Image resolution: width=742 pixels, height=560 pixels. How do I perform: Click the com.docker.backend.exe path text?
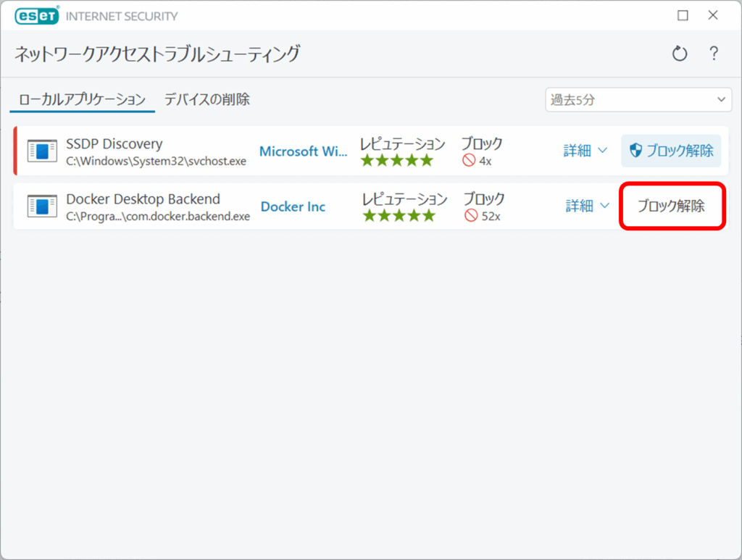158,217
